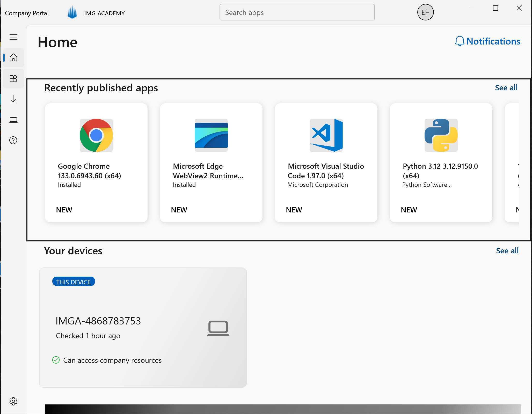
Task: Open device IMGA-4868783753 name
Action: pos(98,321)
